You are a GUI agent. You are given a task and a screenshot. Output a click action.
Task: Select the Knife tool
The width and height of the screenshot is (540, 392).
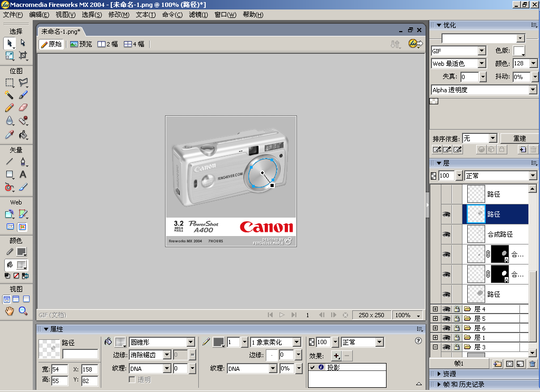[23, 187]
